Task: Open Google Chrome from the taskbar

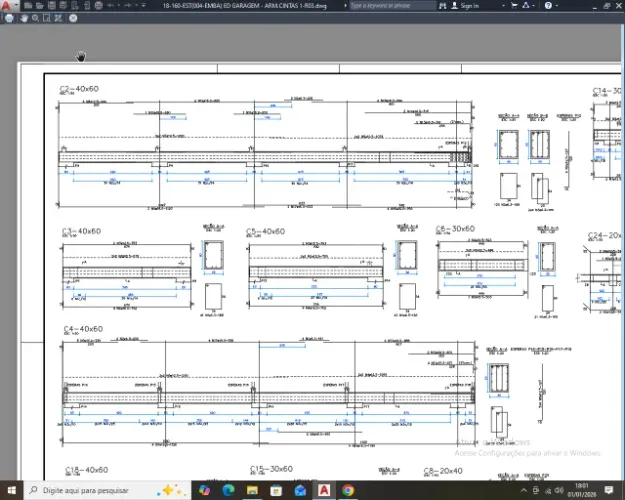Action: pos(348,490)
